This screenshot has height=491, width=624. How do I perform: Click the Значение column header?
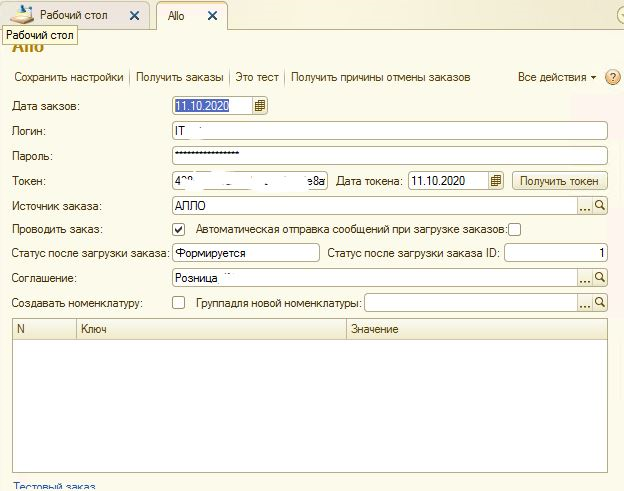[x=477, y=329]
